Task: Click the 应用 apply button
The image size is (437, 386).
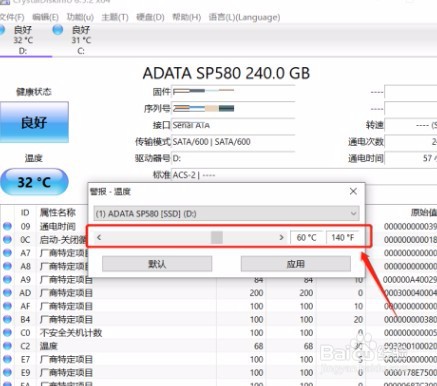Action: [x=296, y=264]
